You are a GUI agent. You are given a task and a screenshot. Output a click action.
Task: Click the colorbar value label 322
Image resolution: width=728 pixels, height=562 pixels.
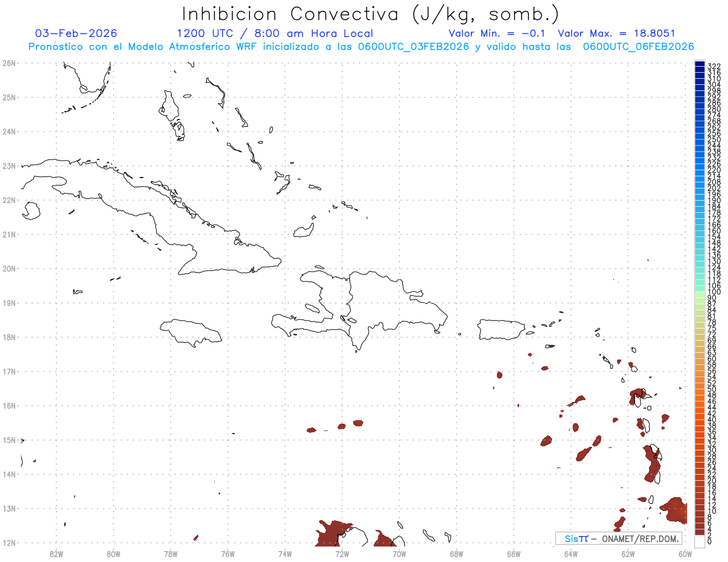click(x=713, y=66)
